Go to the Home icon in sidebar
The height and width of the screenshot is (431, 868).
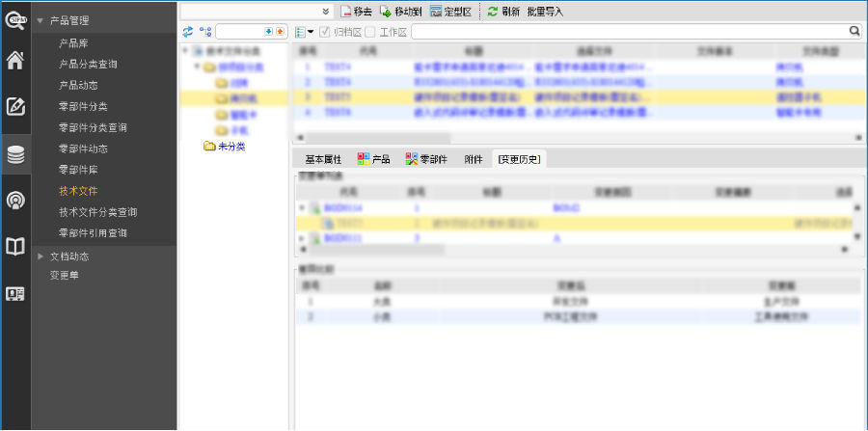tap(15, 61)
